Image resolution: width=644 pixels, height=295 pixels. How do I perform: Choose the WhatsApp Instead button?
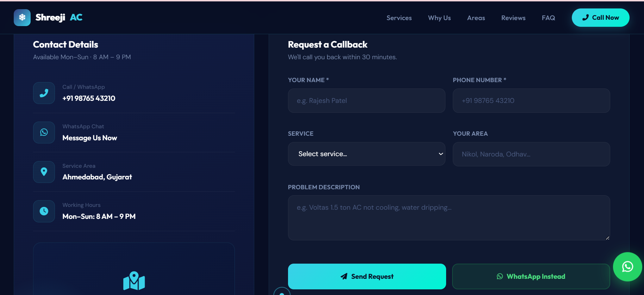[x=531, y=277]
